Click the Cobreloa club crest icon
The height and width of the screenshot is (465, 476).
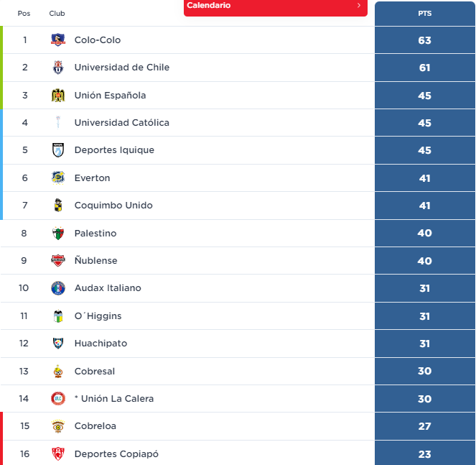click(58, 426)
